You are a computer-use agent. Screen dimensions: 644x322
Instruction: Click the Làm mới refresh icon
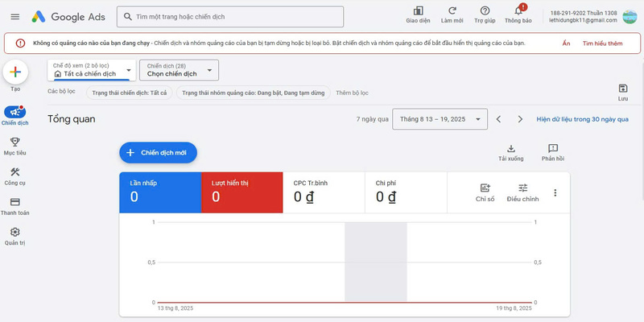452,11
